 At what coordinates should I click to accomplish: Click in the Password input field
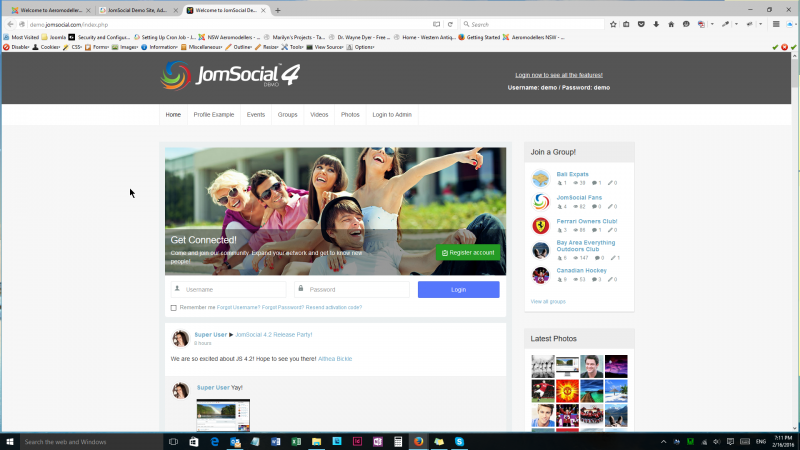coord(352,289)
